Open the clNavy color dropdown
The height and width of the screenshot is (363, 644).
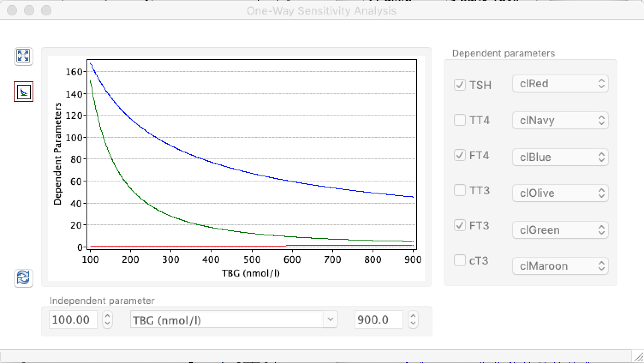coord(560,120)
